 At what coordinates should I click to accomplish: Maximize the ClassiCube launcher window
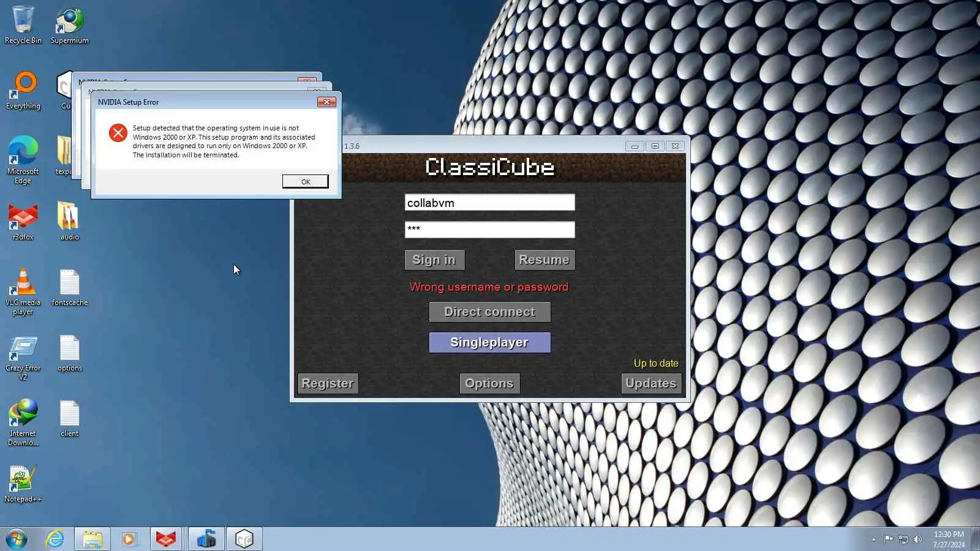coord(655,146)
